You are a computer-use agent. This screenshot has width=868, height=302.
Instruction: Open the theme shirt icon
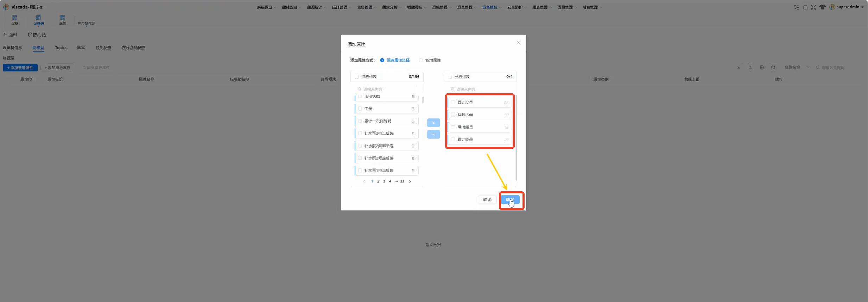click(x=822, y=7)
